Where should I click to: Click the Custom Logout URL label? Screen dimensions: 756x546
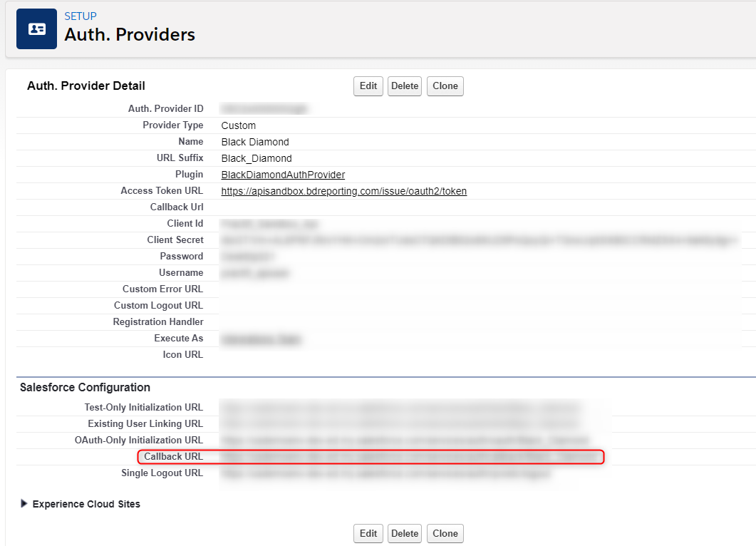coord(158,305)
